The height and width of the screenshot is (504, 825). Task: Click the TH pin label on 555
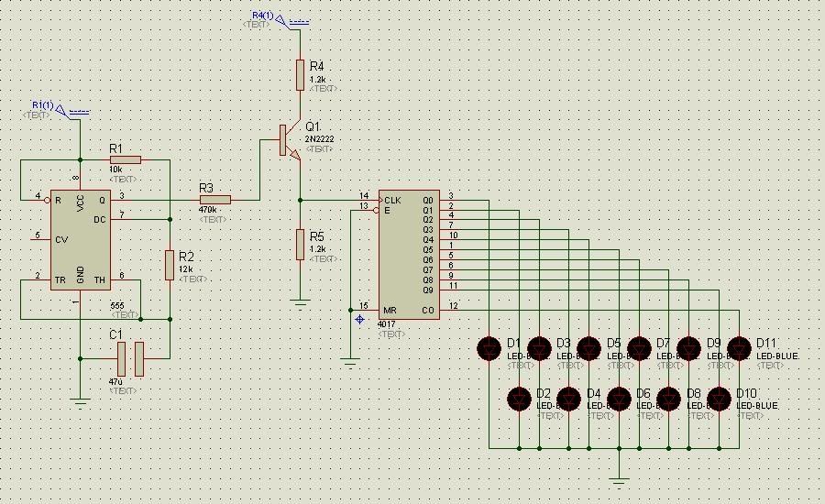pos(99,280)
